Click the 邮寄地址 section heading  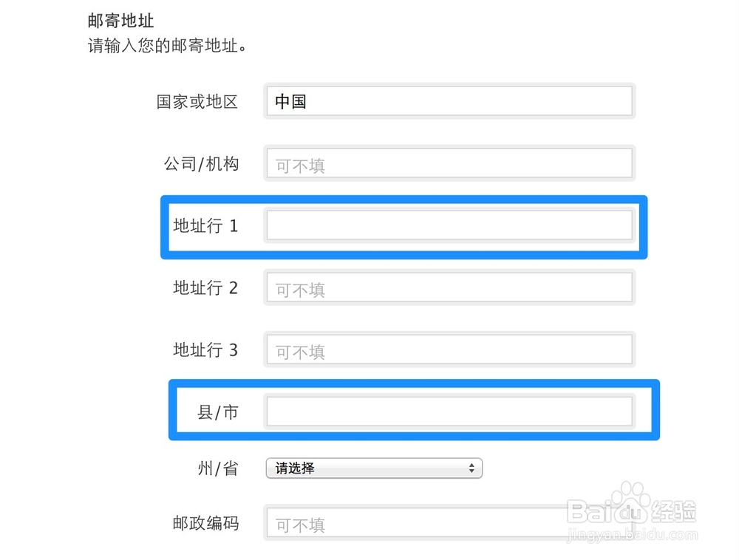(120, 21)
